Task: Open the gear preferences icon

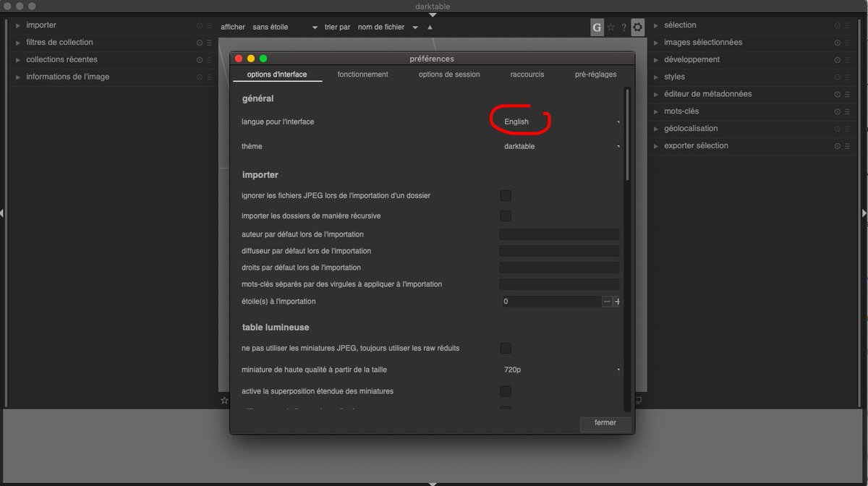Action: [x=637, y=27]
